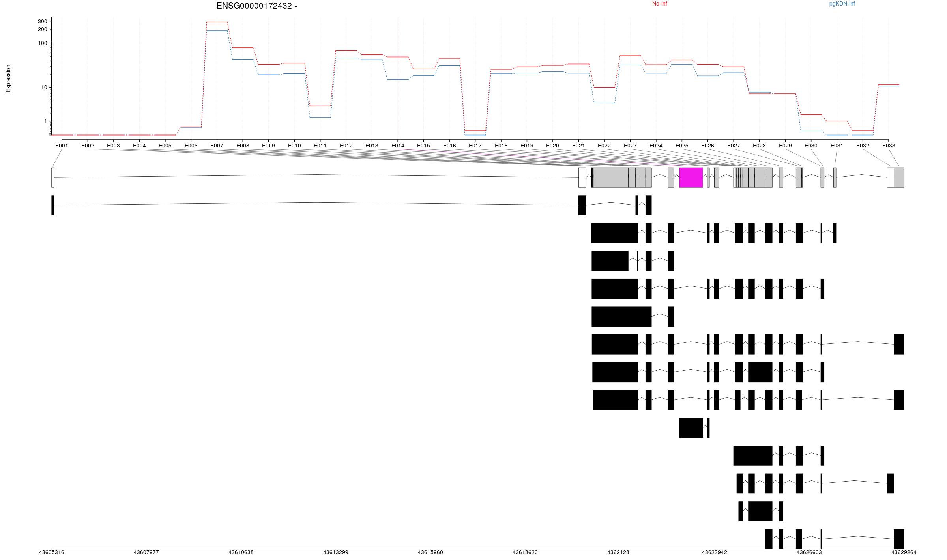The image size is (947, 560).
Task: Click genomic coordinate 43621281
Action: point(620,552)
